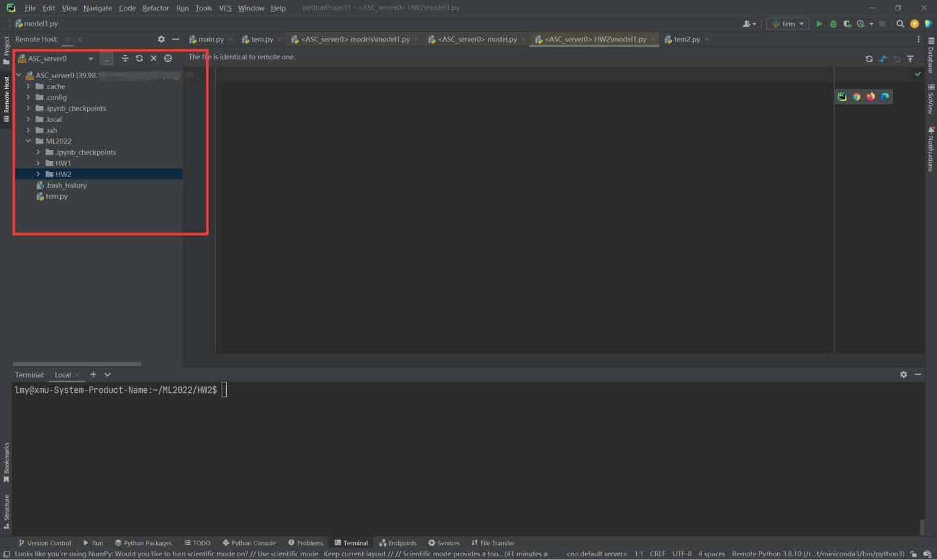Toggle the Notifications sidebar panel
This screenshot has width=937, height=560.
931,149
